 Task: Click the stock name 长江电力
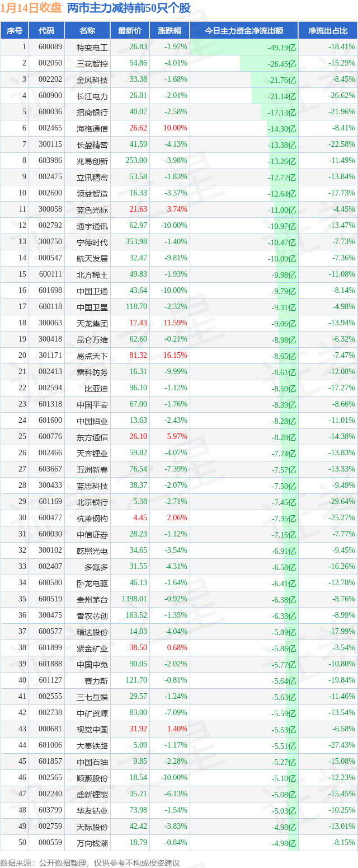92,96
